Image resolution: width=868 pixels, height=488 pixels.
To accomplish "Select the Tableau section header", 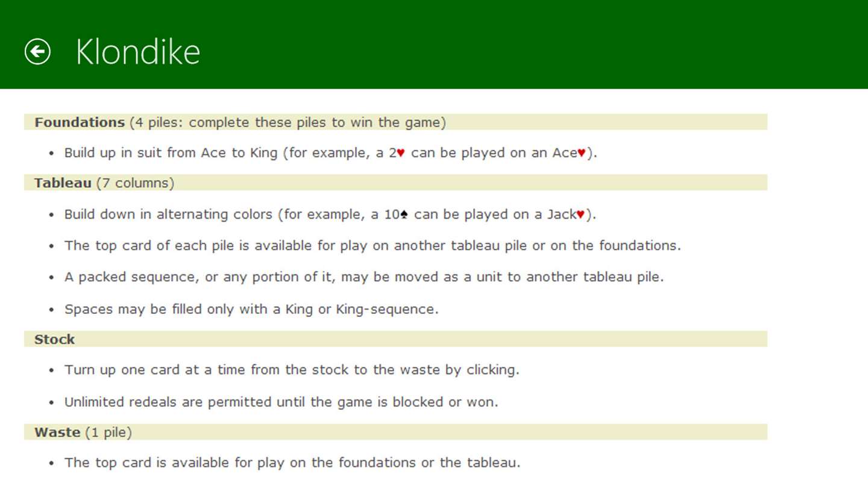I will 395,183.
